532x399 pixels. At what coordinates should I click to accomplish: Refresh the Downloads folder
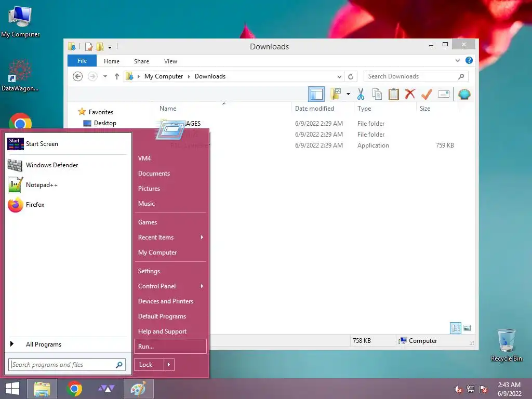point(351,76)
